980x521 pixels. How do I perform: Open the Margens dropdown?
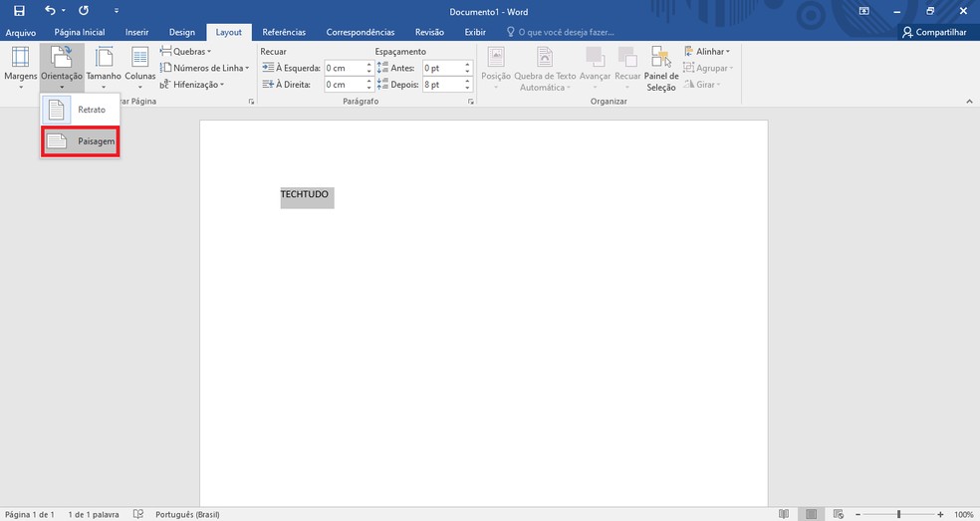pos(21,68)
